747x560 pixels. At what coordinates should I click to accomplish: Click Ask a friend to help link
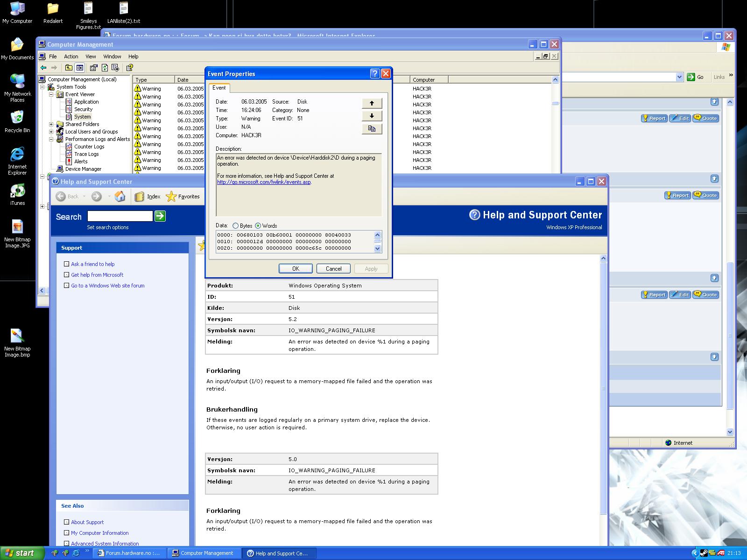click(92, 264)
